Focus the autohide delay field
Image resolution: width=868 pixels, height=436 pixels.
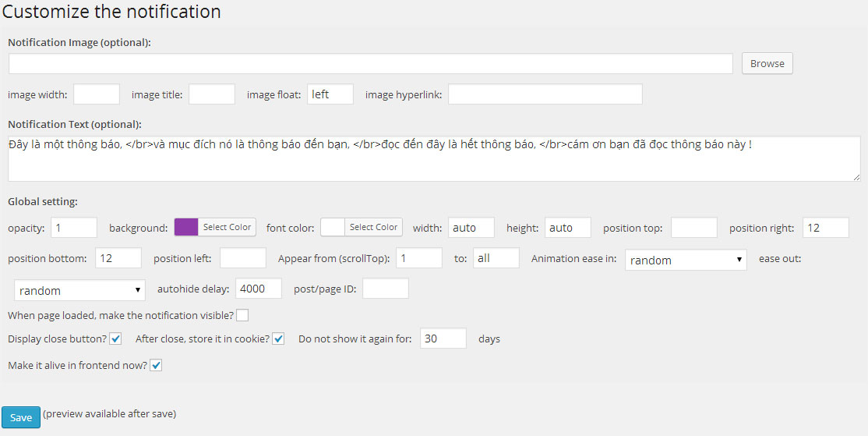click(x=259, y=288)
